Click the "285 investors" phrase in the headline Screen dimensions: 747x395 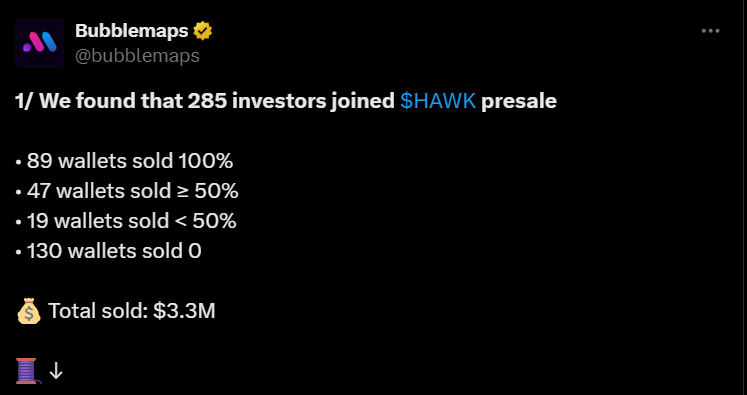[257, 101]
